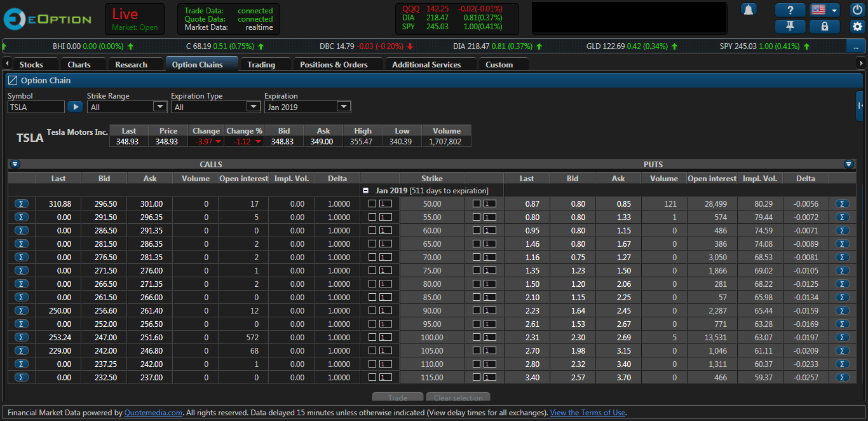Click the Open interest header in calls
This screenshot has width=868, height=421.
(x=243, y=178)
